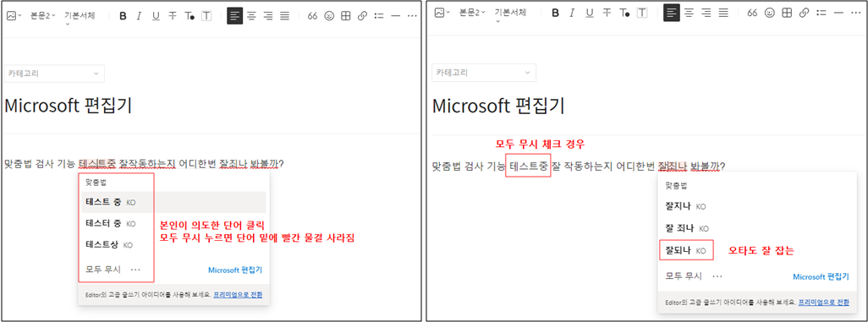868x322 pixels.
Task: Select right alignment in the left editor
Action: (268, 16)
